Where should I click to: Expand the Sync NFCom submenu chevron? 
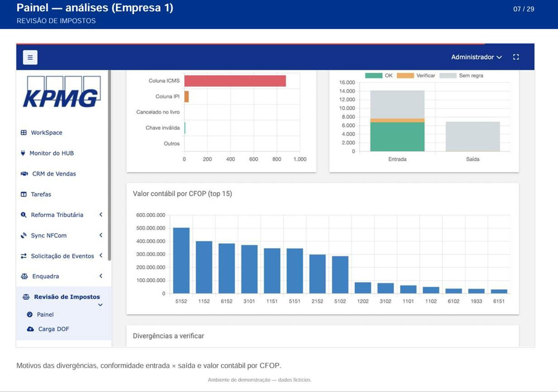tap(101, 235)
